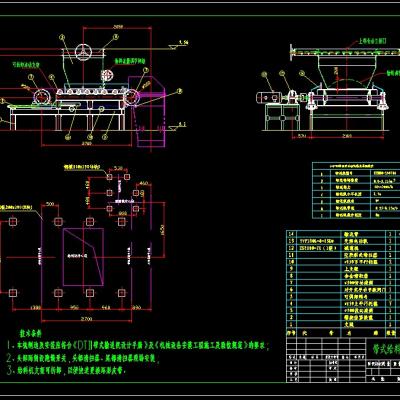Click technical note line 1 mentioning DTII

coord(137,345)
